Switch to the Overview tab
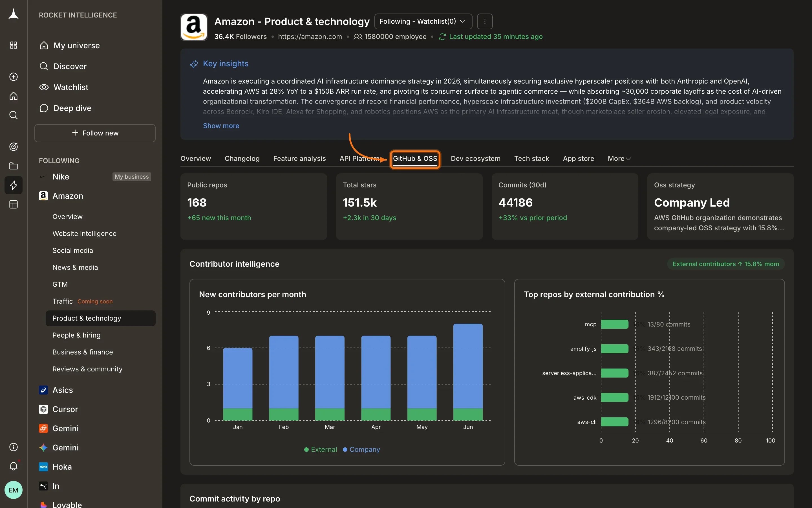Viewport: 812px width, 508px height. [x=196, y=159]
